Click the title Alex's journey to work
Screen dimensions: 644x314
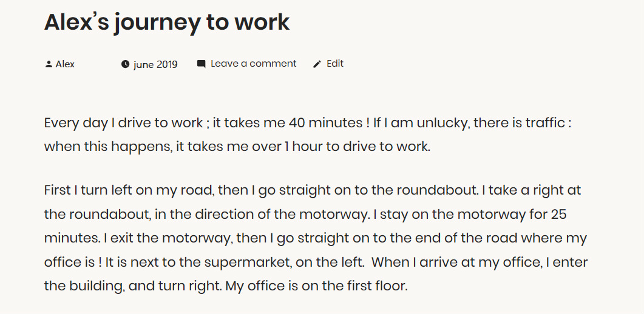click(x=167, y=22)
